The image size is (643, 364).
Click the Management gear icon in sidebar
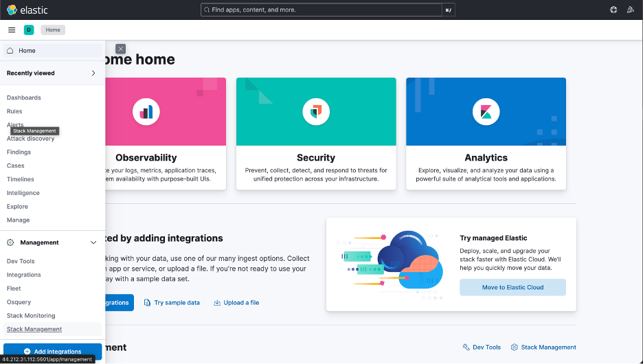(11, 242)
